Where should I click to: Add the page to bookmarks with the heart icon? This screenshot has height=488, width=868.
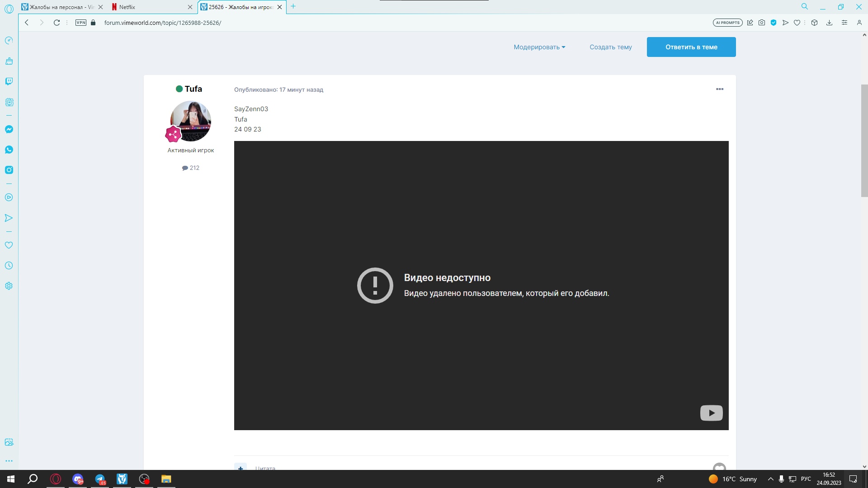(797, 23)
